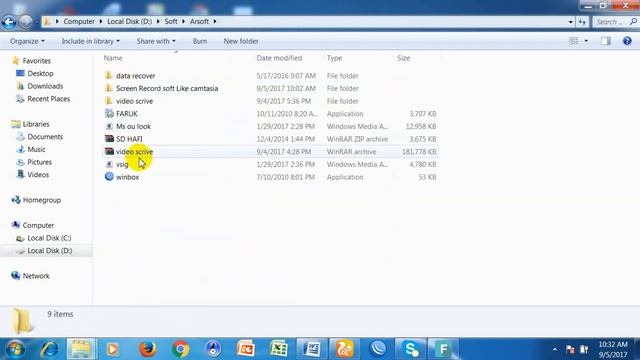
Task: Sort by Date modified column
Action: tap(279, 58)
